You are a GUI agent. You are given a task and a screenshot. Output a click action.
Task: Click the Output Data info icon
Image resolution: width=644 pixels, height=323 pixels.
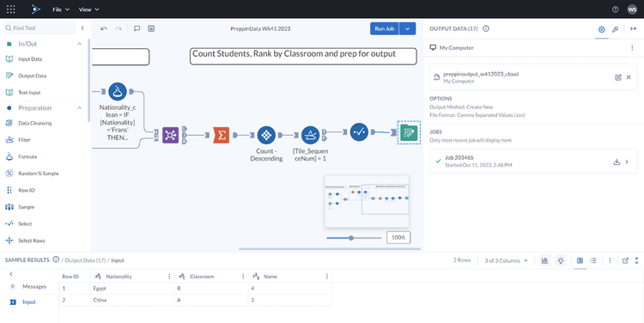pos(486,28)
